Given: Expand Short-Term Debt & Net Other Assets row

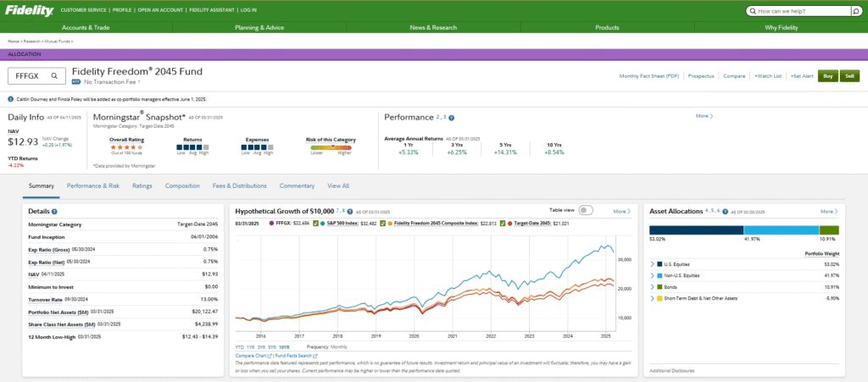Looking at the screenshot, I should (x=653, y=298).
